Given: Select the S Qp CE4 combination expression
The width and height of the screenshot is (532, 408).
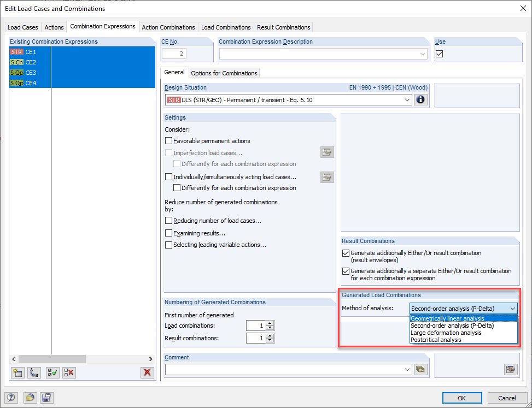Looking at the screenshot, I should (82, 83).
